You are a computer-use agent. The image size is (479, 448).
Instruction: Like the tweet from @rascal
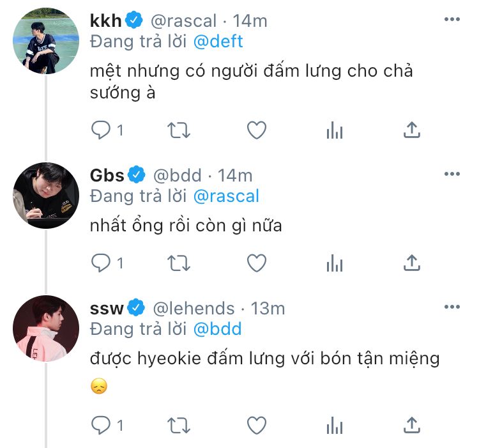tap(256, 130)
